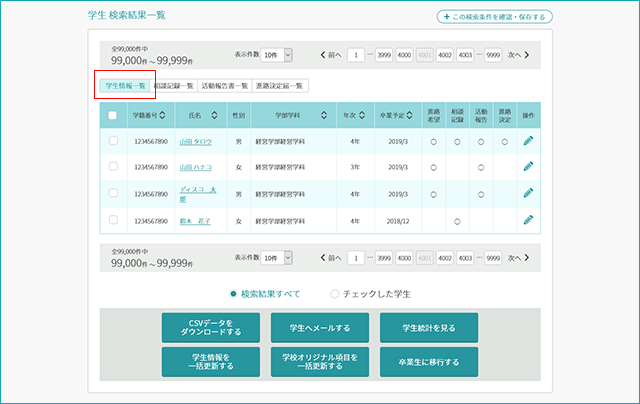Switch to 活動報告書一覧 tab

tap(225, 86)
